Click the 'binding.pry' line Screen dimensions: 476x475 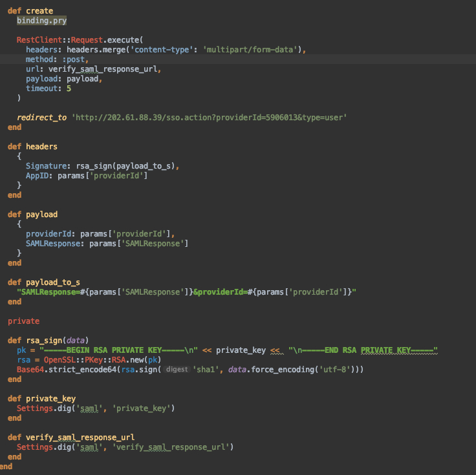click(41, 21)
